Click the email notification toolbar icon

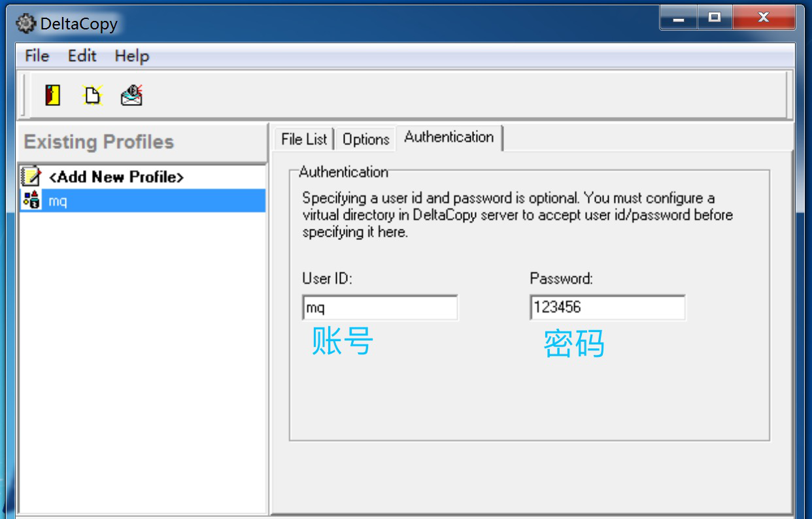point(131,95)
